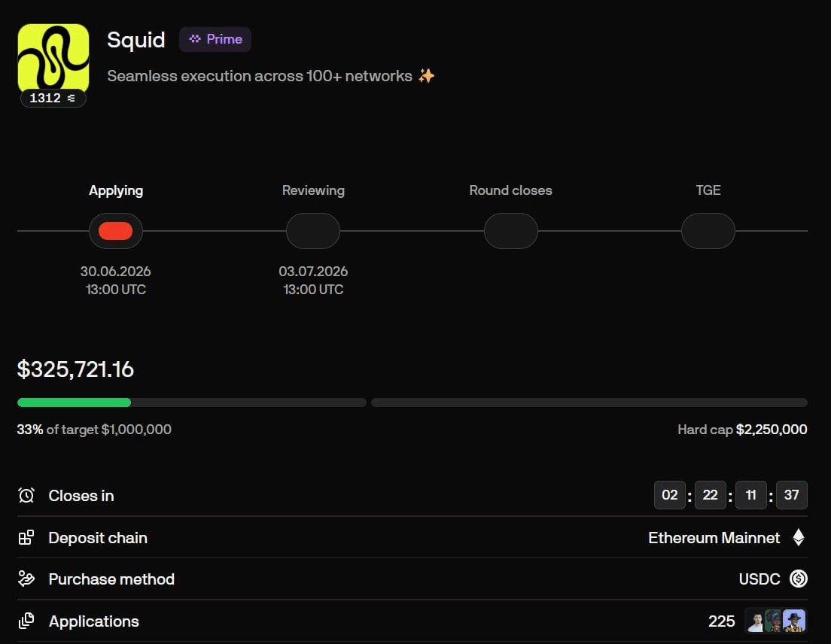Click the Ethereum diamond logo icon
This screenshot has height=644, width=831.
tap(799, 537)
